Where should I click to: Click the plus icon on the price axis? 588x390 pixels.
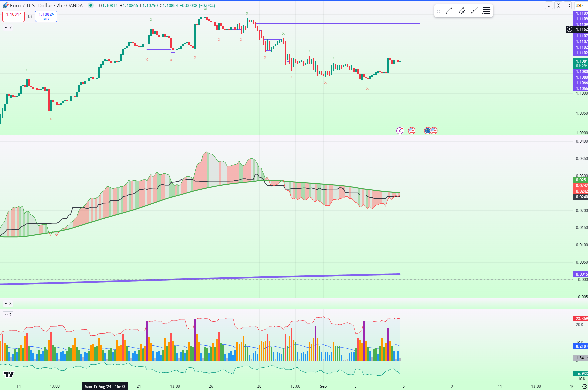(x=570, y=29)
